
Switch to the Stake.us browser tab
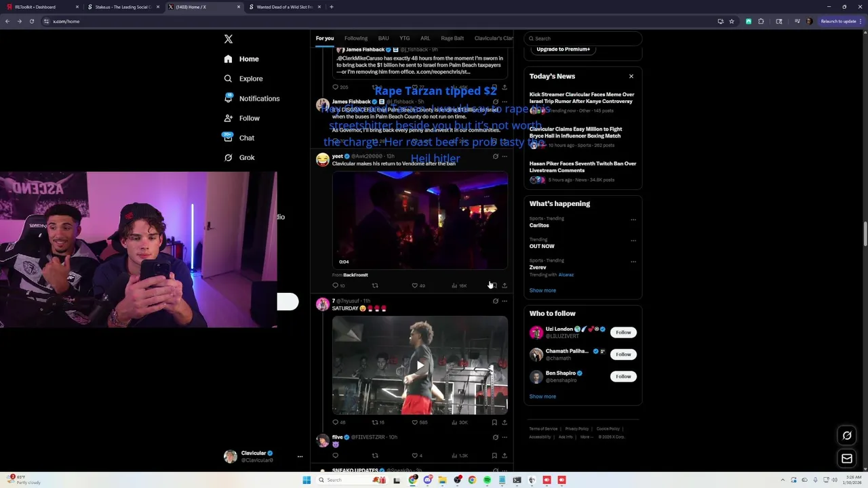(123, 7)
